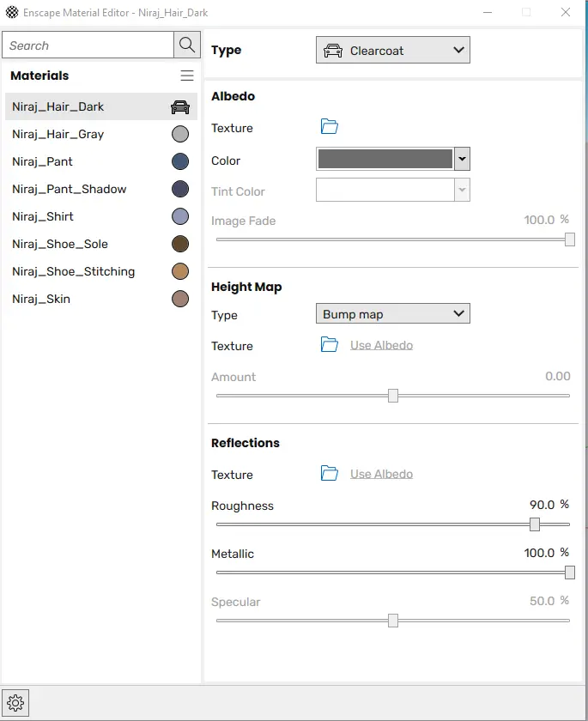588x721 pixels.
Task: Click Use Albedo link under Reflections
Action: [381, 474]
